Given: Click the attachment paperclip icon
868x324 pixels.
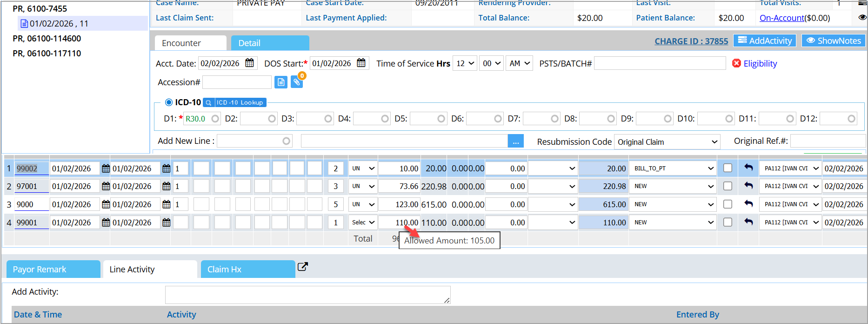Looking at the screenshot, I should click(296, 82).
